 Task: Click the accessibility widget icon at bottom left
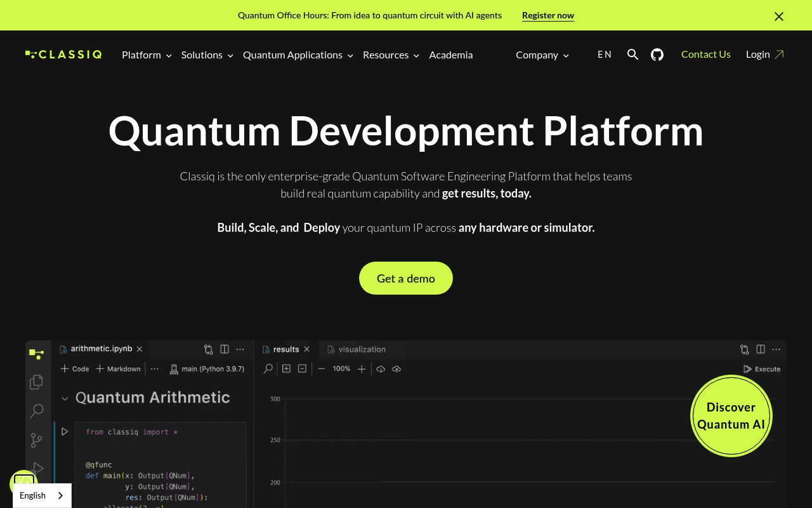23,484
